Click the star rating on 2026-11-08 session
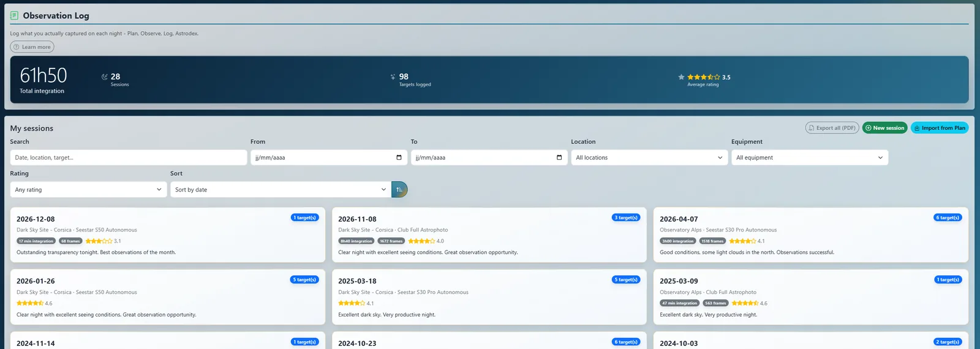 (421, 241)
